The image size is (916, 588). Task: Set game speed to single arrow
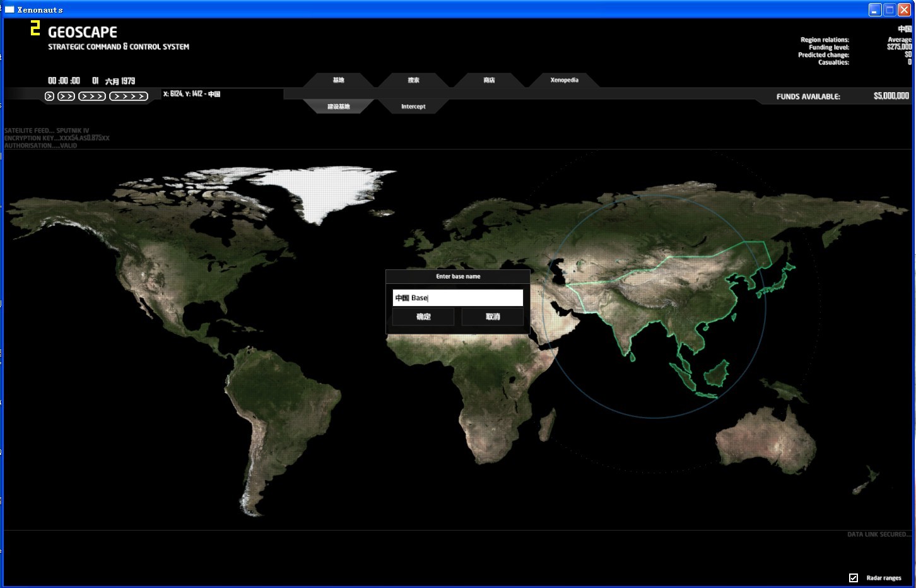pos(49,96)
